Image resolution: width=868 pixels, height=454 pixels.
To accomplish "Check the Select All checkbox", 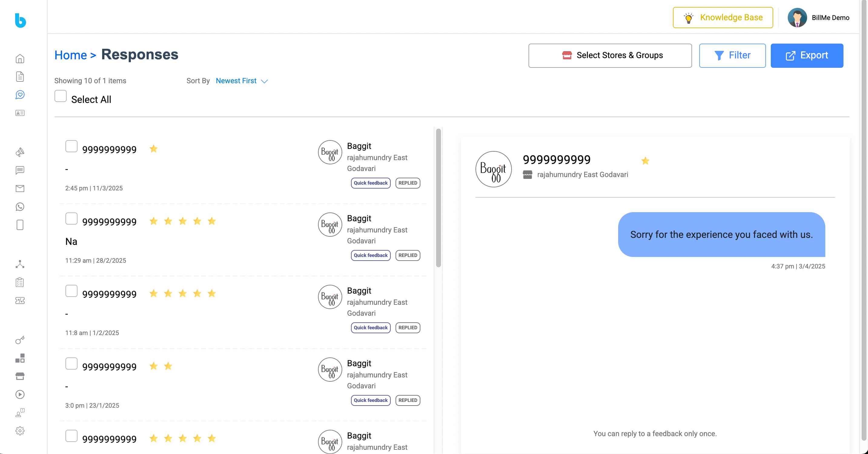I will click(61, 96).
